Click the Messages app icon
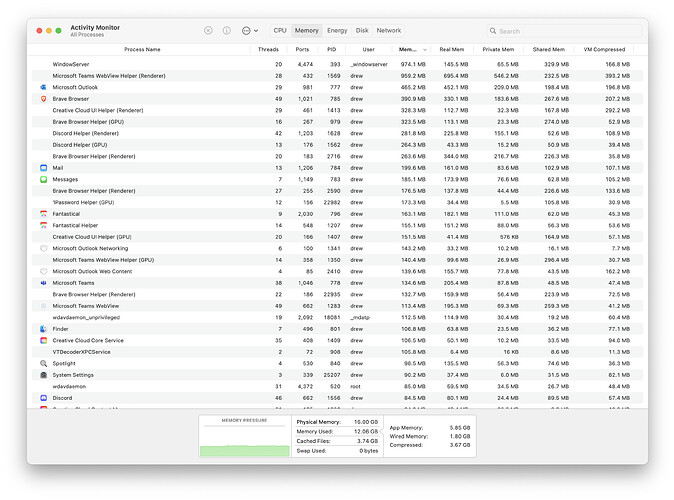The width and height of the screenshot is (674, 500). pos(43,179)
